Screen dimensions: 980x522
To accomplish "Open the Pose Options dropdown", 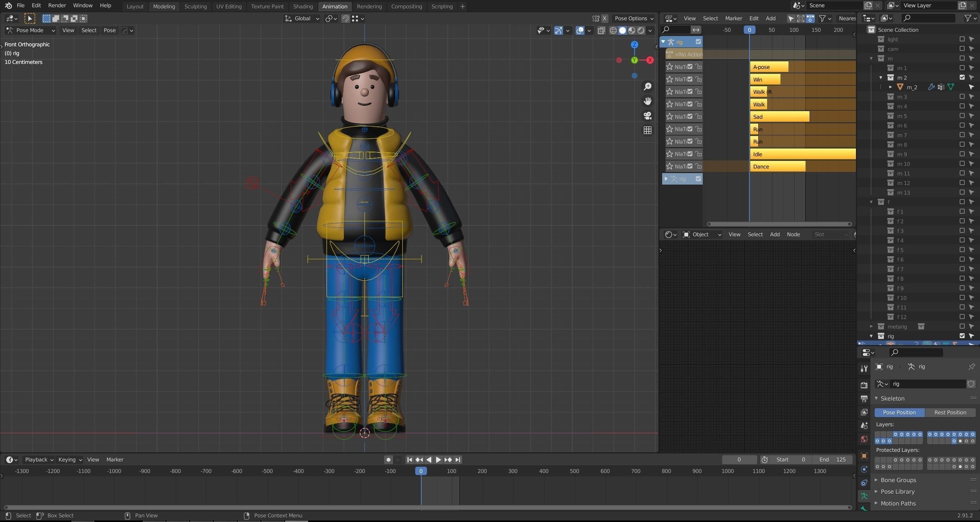I will coord(634,18).
